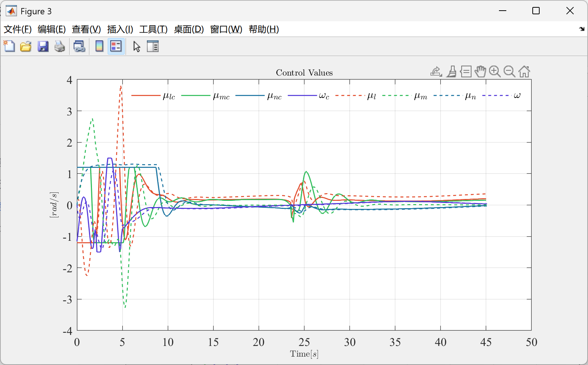Turn on Data Tips in the axes toolbar
This screenshot has width=588, height=365.
[x=465, y=71]
